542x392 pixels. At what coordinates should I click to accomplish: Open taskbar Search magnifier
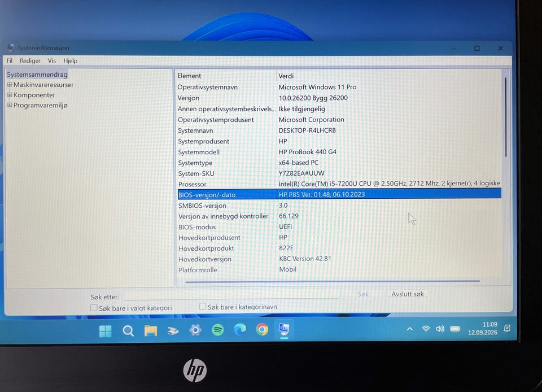[128, 331]
